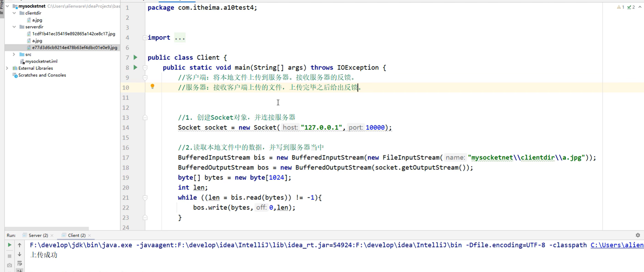The width and height of the screenshot is (644, 272).
Task: Collapse the serverdir folder
Action: pos(14,27)
